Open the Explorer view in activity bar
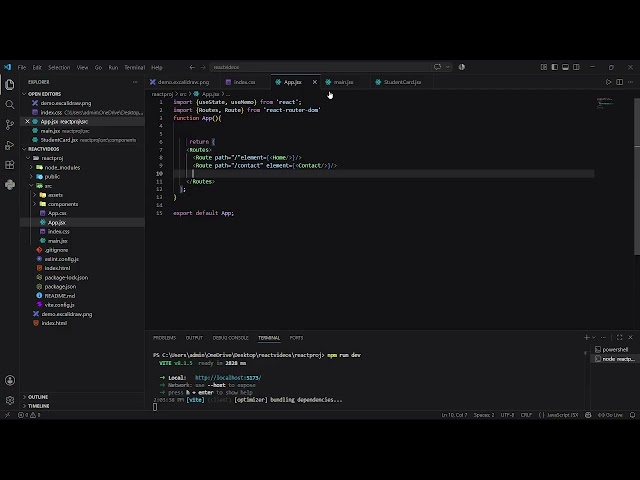The image size is (640, 480). [10, 85]
